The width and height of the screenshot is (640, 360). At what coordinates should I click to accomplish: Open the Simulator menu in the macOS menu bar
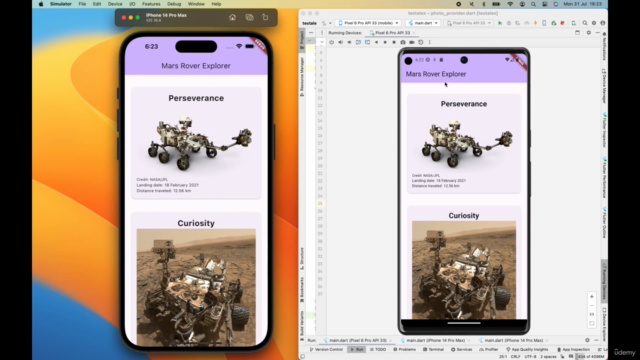click(x=61, y=4)
